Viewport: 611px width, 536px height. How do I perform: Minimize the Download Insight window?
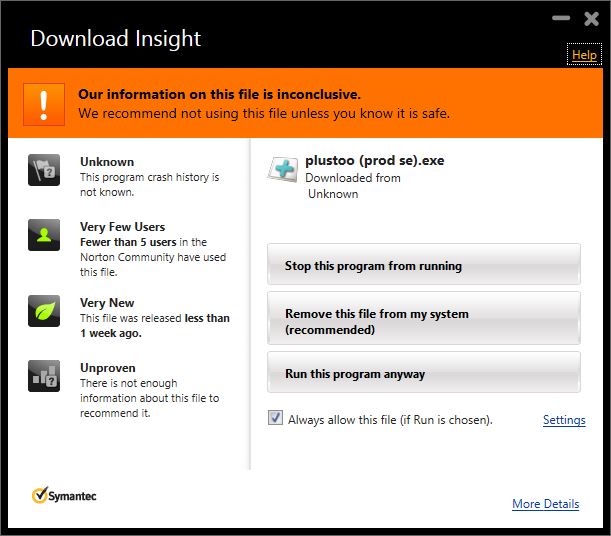[561, 18]
